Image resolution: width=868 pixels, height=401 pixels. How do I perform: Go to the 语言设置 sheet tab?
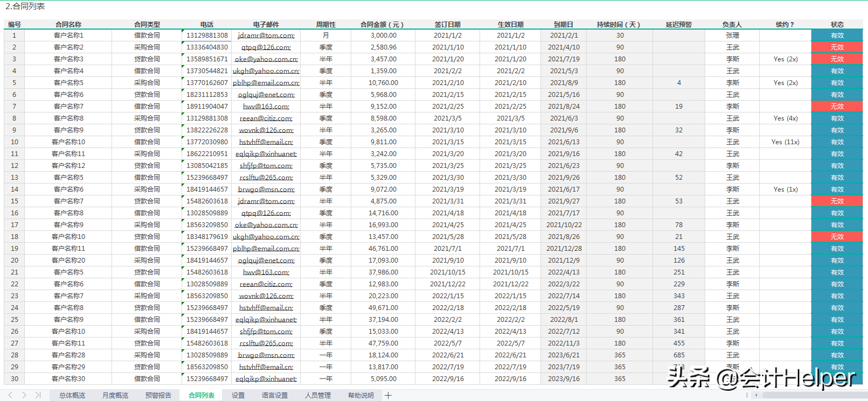click(x=275, y=396)
